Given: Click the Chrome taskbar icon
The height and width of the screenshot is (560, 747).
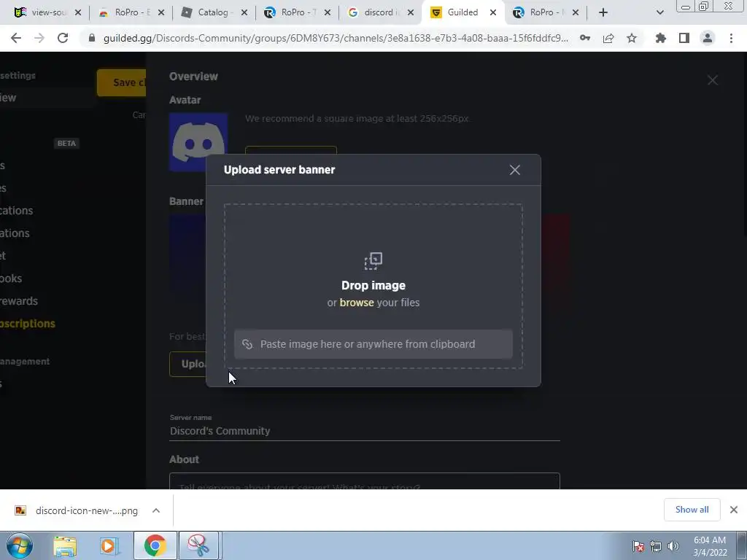Looking at the screenshot, I should (x=155, y=546).
